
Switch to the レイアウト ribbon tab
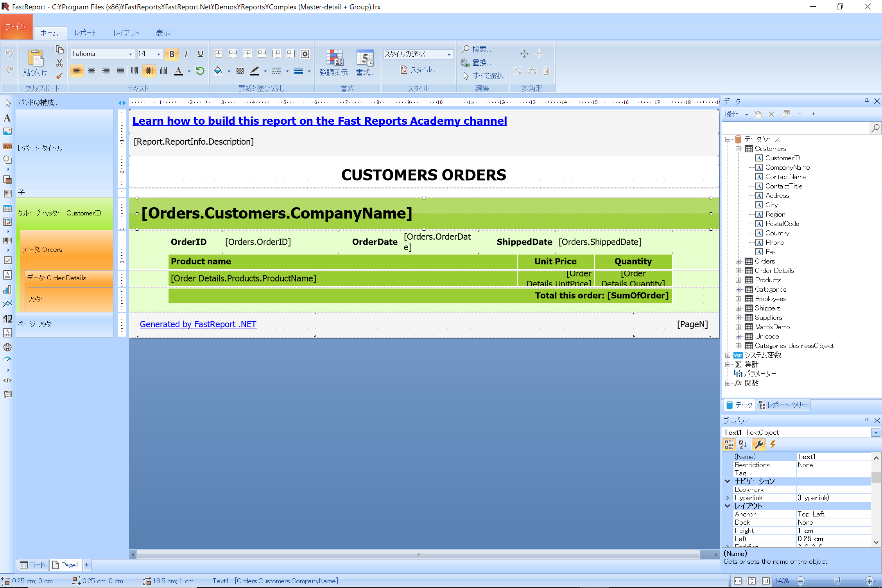coord(126,33)
